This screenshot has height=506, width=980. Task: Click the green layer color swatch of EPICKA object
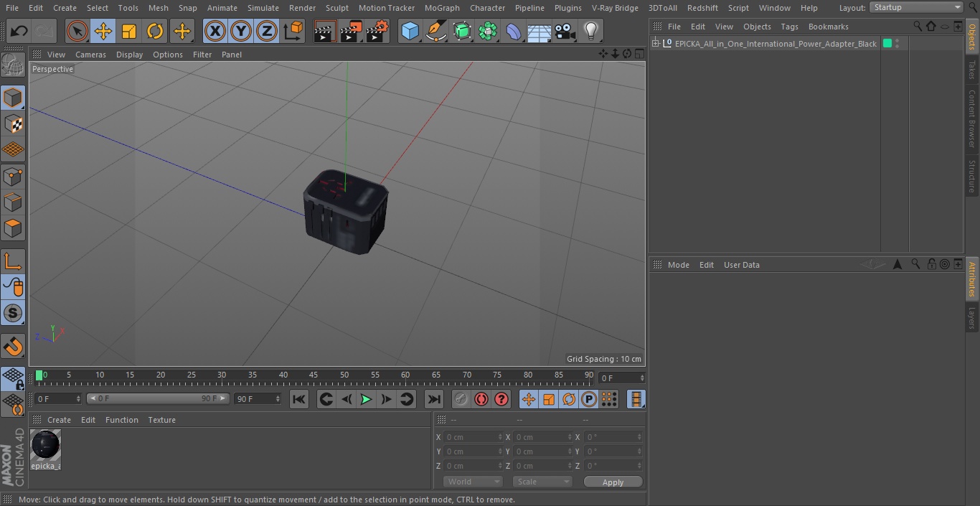(x=887, y=44)
